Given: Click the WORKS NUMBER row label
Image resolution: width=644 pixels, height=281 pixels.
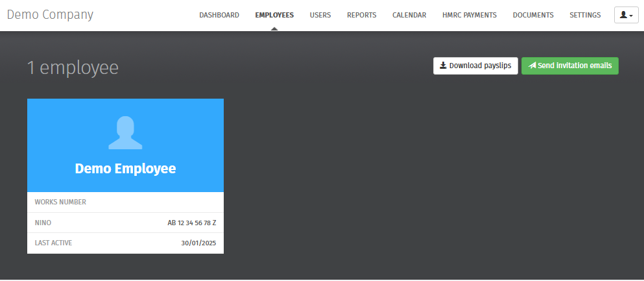Looking at the screenshot, I should click(x=60, y=202).
